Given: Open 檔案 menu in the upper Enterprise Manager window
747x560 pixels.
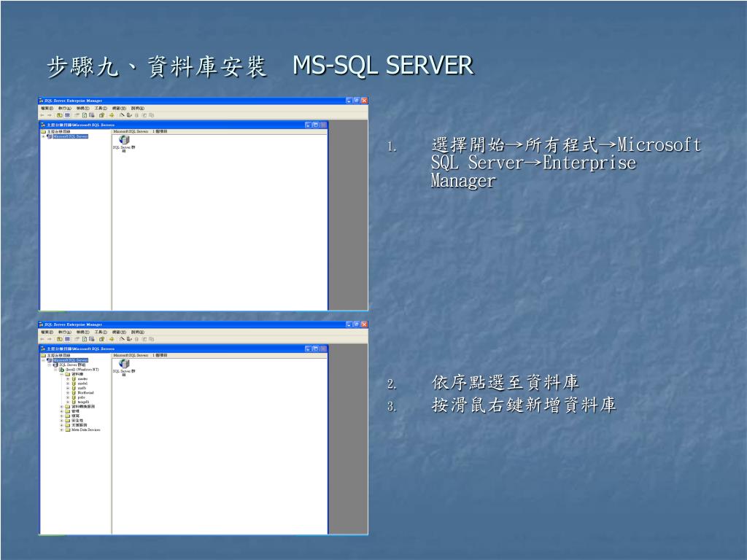Looking at the screenshot, I should click(x=47, y=109).
